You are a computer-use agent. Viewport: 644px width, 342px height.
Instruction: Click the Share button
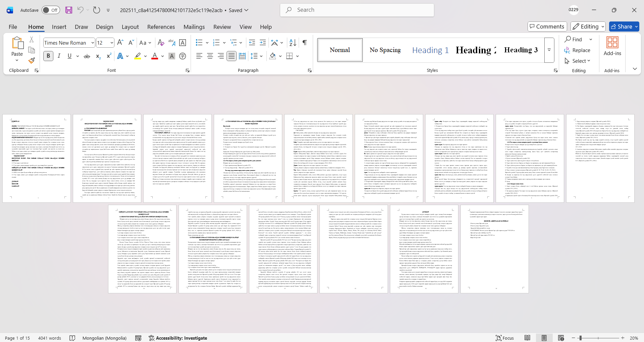click(x=624, y=27)
